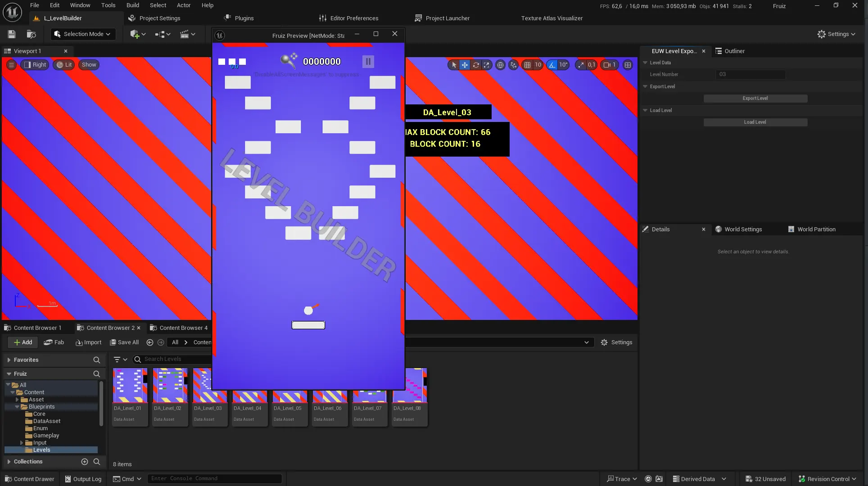Expand the Input folder in tree
This screenshot has height=486, width=868.
tap(22, 443)
